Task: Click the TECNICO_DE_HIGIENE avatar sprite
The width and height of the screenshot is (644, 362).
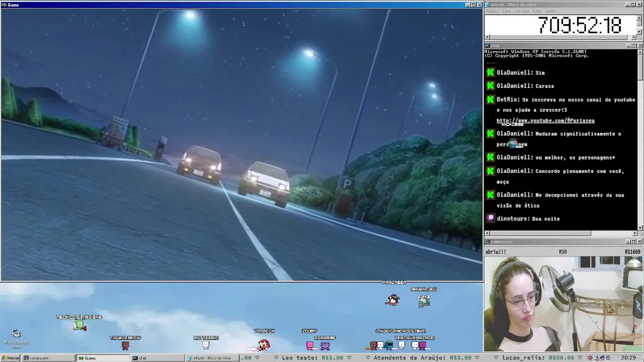Action: pyautogui.click(x=79, y=326)
